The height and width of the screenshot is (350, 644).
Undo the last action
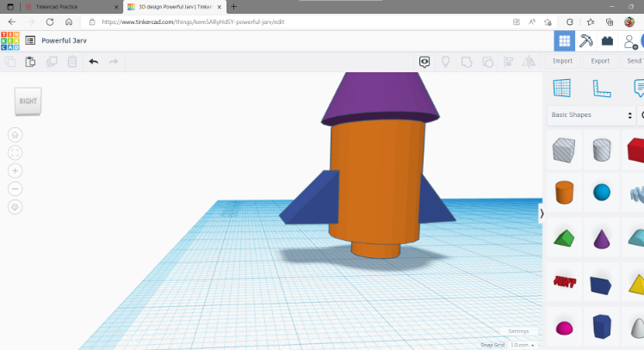pyautogui.click(x=94, y=62)
